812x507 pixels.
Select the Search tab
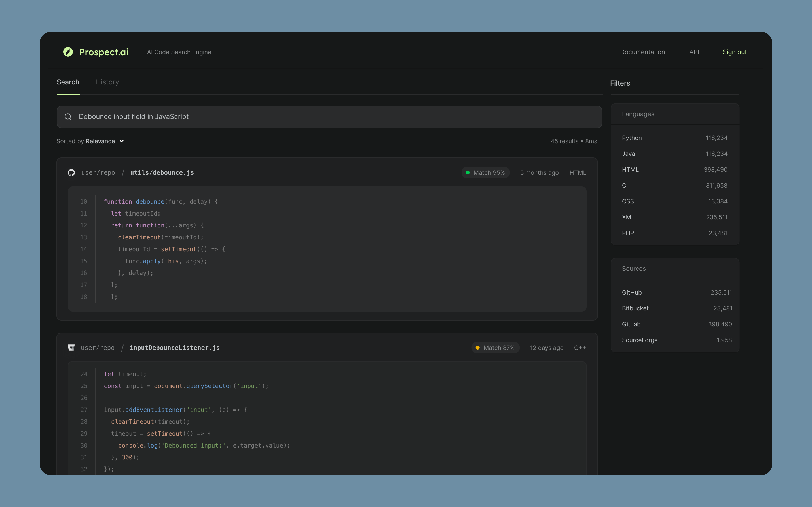tap(68, 82)
